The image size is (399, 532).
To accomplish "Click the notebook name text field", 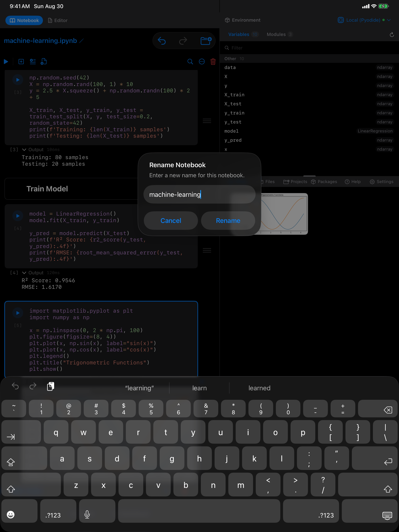I will click(x=199, y=194).
